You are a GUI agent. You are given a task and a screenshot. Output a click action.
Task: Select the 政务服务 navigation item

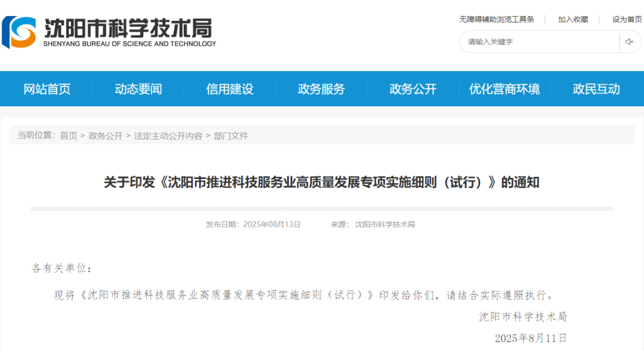pyautogui.click(x=321, y=88)
